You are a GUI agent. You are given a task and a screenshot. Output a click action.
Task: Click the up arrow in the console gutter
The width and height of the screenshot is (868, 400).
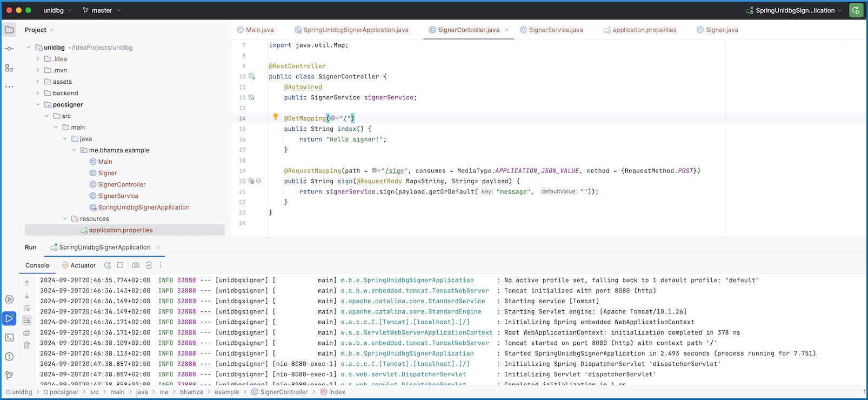pos(26,283)
